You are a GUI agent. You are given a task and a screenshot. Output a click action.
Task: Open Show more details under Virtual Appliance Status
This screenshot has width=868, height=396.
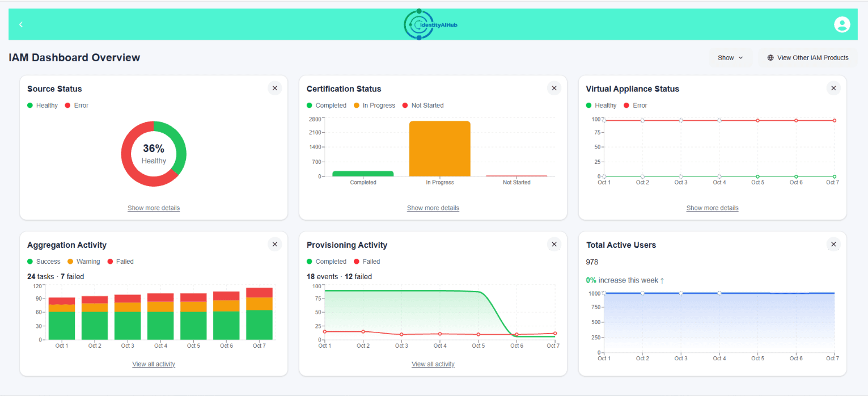(x=712, y=208)
